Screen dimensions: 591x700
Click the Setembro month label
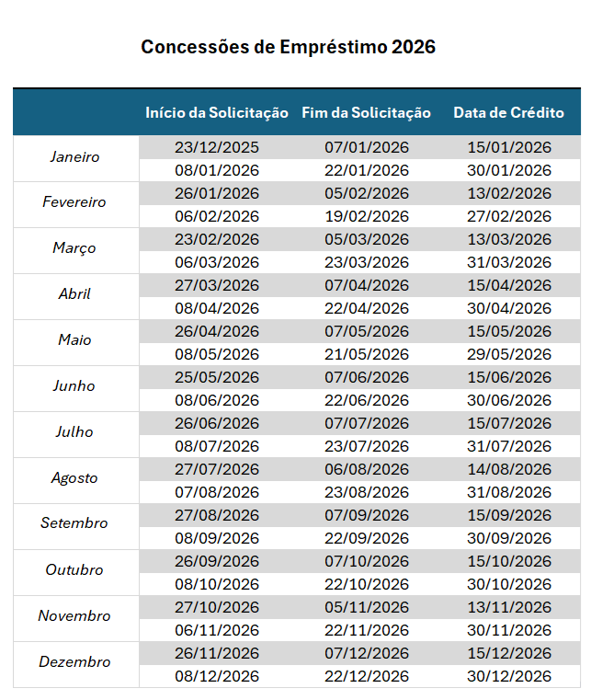[74, 523]
